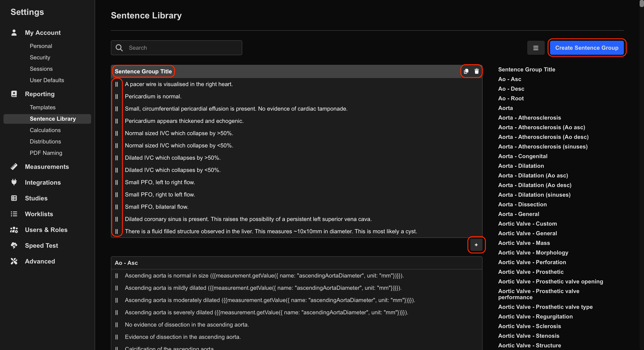
Task: Expand the Measurements section
Action: (x=47, y=167)
